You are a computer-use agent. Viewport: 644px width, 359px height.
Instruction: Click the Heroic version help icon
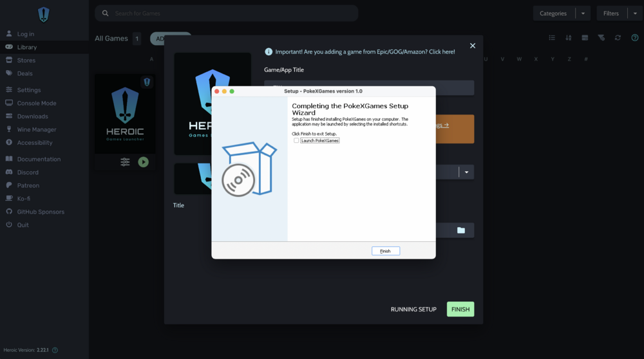point(55,350)
